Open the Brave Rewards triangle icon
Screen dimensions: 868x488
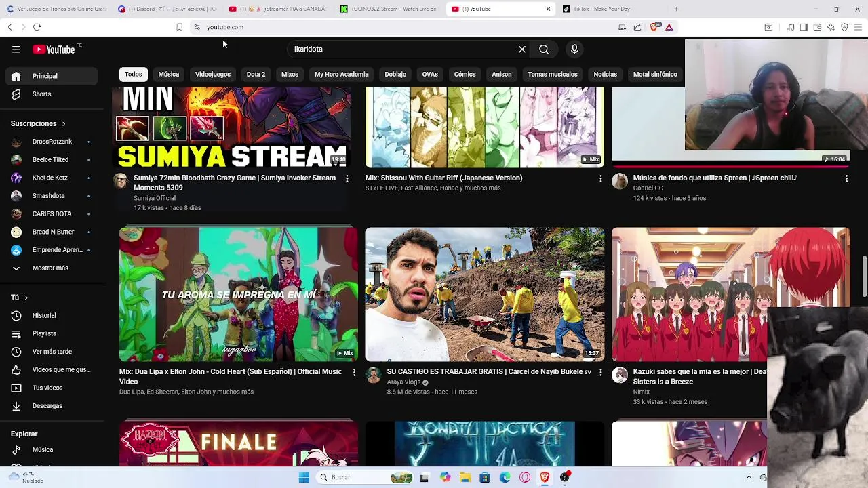tap(669, 27)
